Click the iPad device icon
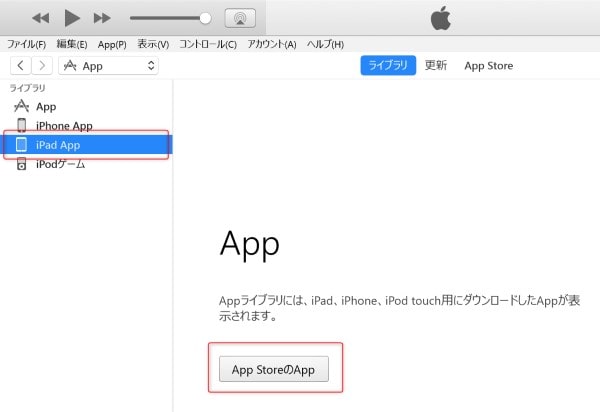 (21, 145)
